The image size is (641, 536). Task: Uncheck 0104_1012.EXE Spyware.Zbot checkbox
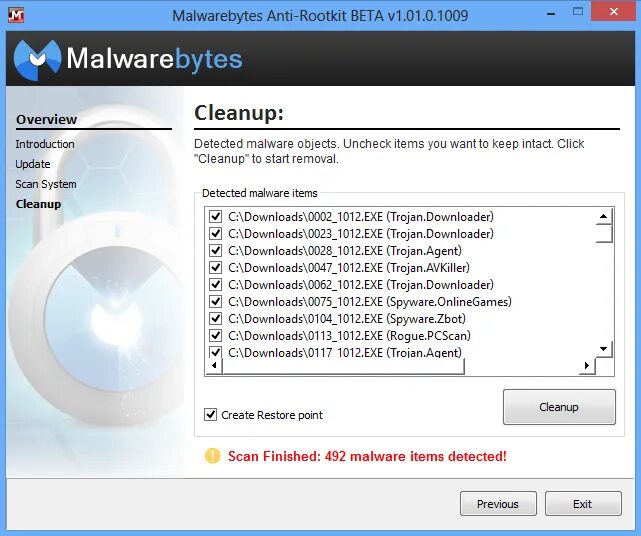pos(215,318)
